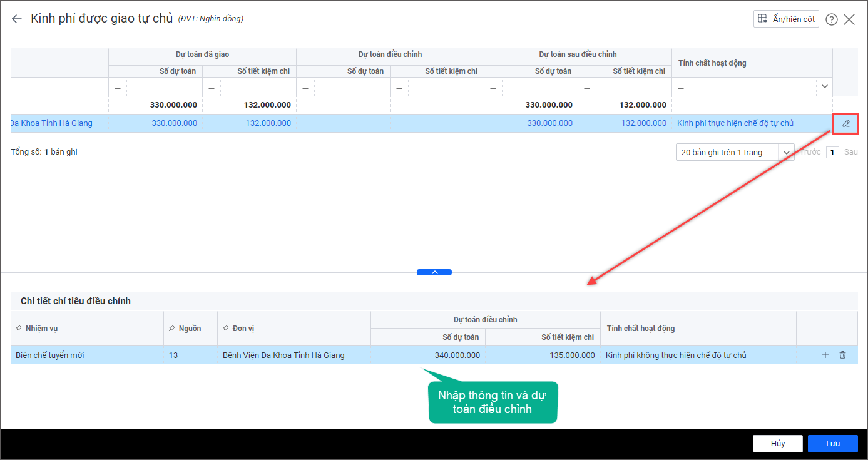Click the Hủy cancel button

778,443
